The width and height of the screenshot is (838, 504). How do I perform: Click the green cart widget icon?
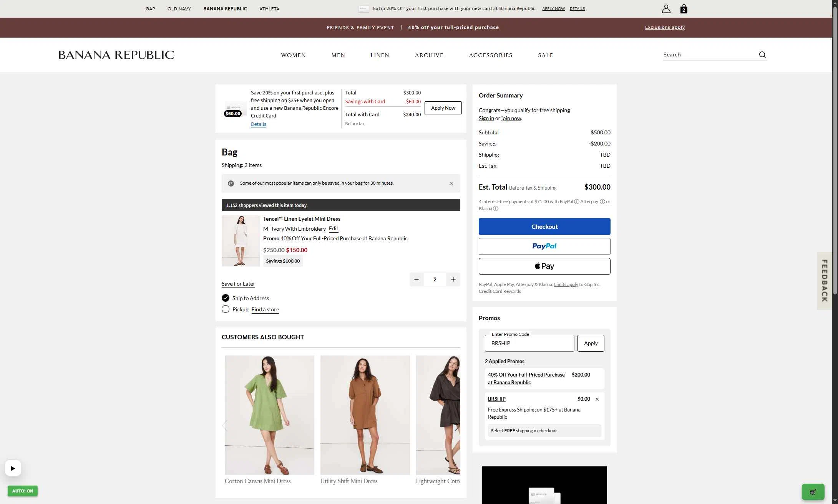pyautogui.click(x=813, y=492)
